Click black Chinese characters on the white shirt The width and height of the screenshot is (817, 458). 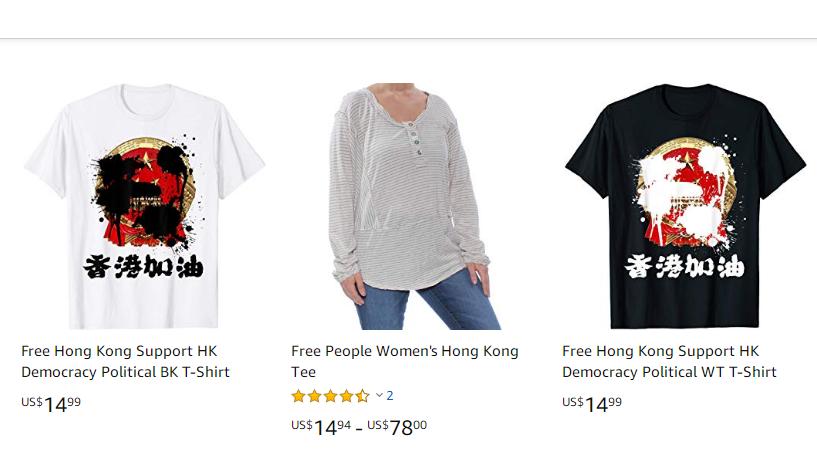(x=143, y=267)
